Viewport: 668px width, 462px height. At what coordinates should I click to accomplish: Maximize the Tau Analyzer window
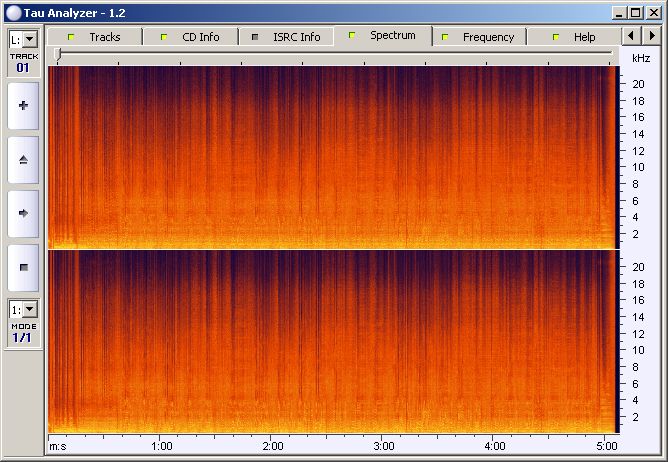pos(636,12)
